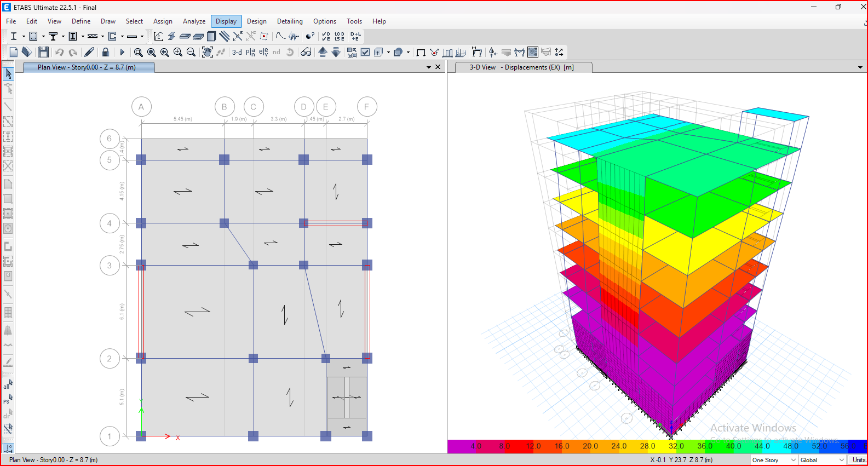Viewport: 868px width, 466px height.
Task: Switch to 3-d view icon
Action: coord(237,52)
